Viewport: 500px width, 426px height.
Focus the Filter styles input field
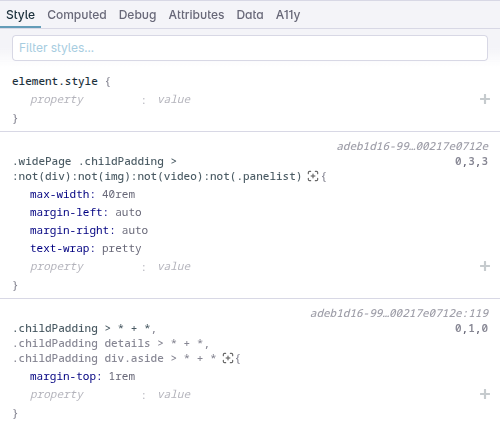click(250, 48)
